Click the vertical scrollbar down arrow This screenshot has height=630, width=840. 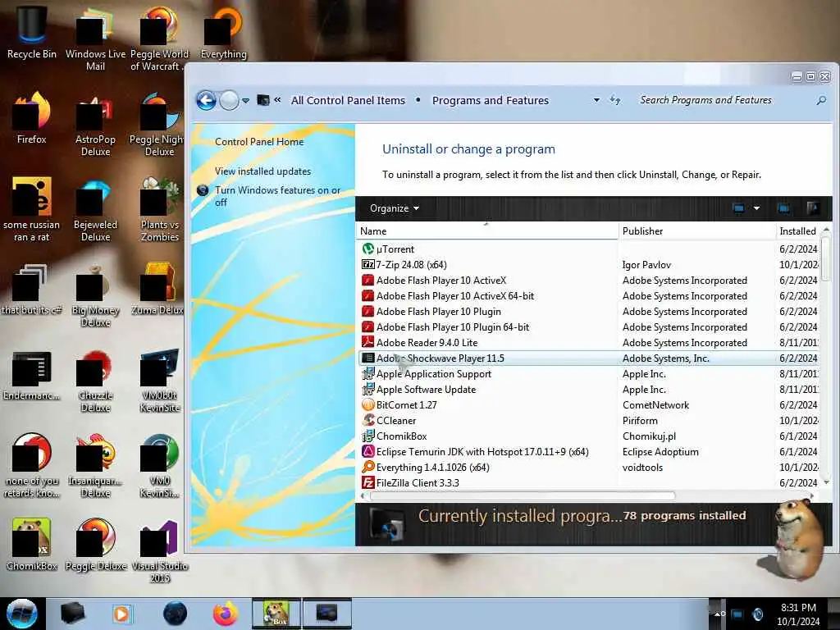coord(827,482)
